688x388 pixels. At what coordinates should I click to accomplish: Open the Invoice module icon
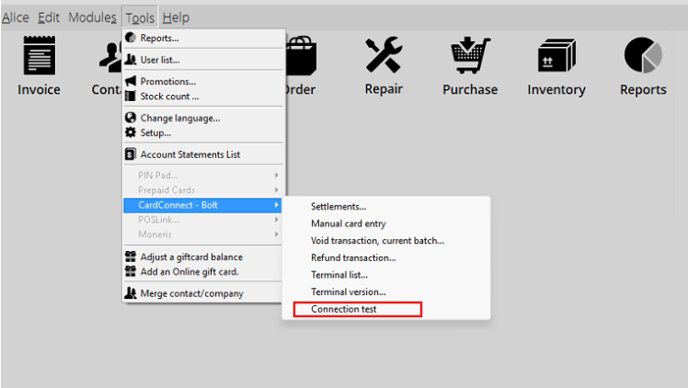click(x=39, y=56)
